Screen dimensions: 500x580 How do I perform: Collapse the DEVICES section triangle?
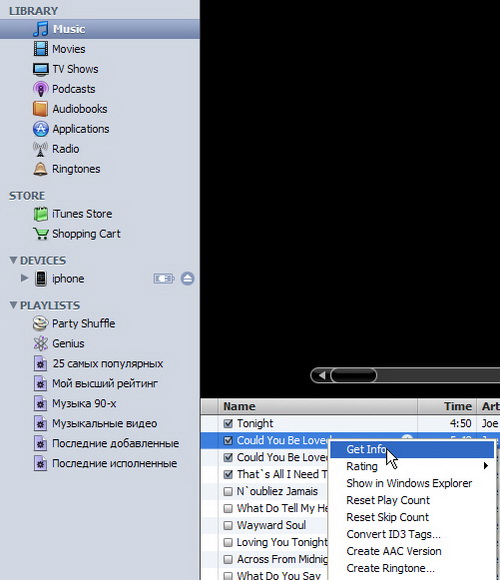pyautogui.click(x=13, y=260)
